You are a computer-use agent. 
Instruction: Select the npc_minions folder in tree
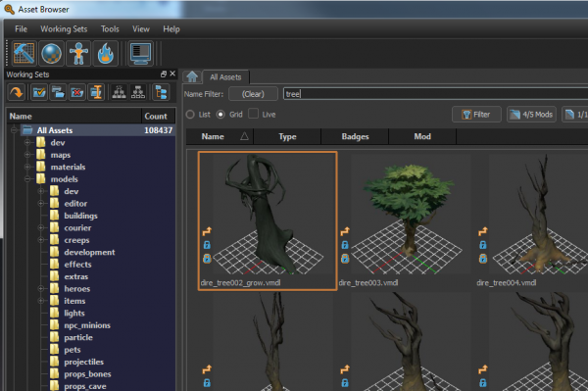[87, 325]
